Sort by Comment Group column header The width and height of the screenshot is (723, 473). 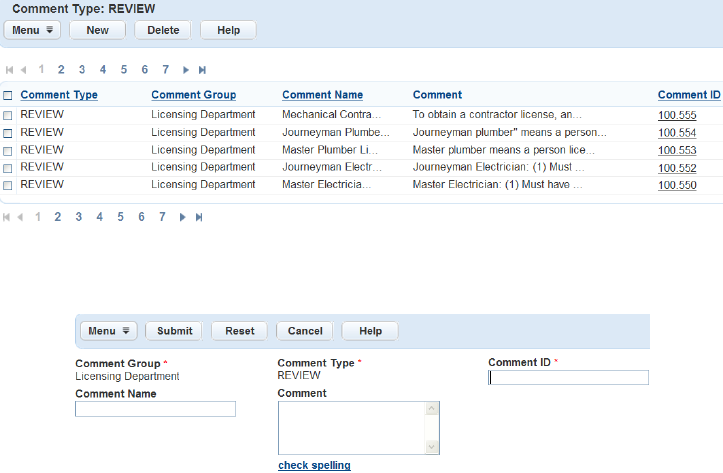click(193, 95)
